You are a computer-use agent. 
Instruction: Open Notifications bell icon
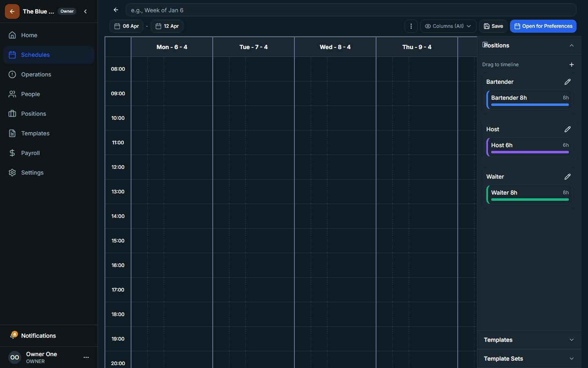coord(13,335)
